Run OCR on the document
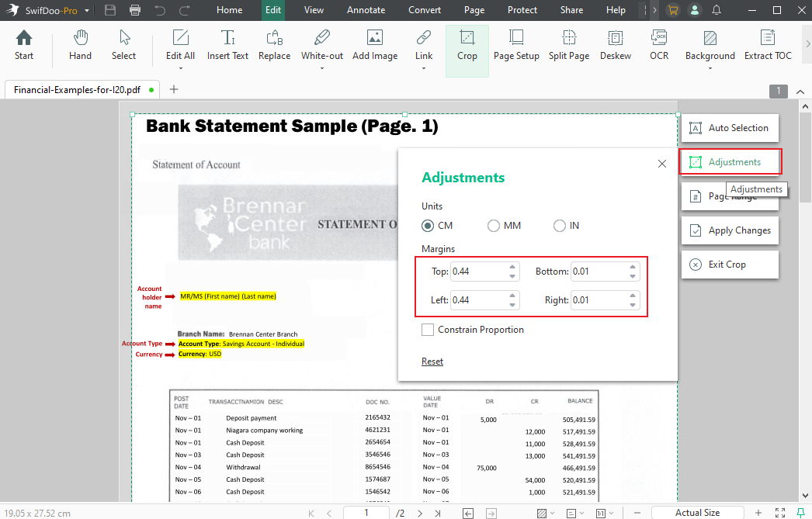 pyautogui.click(x=658, y=44)
